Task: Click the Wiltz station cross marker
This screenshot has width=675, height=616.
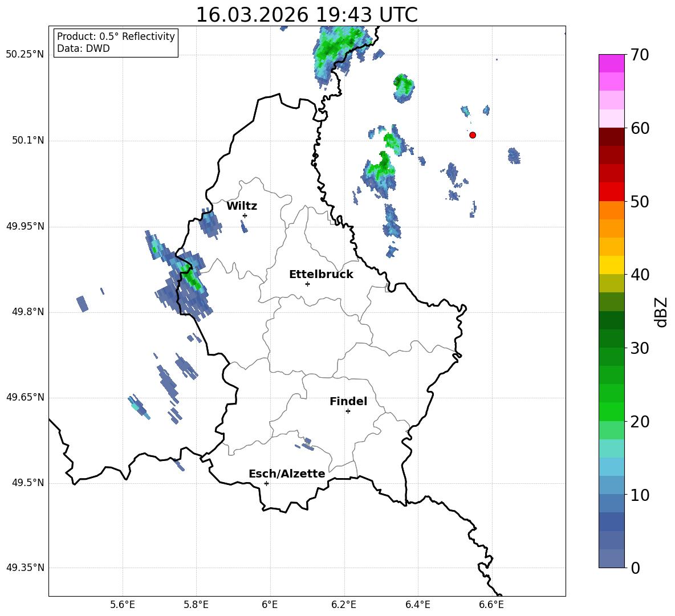Action: pos(245,215)
